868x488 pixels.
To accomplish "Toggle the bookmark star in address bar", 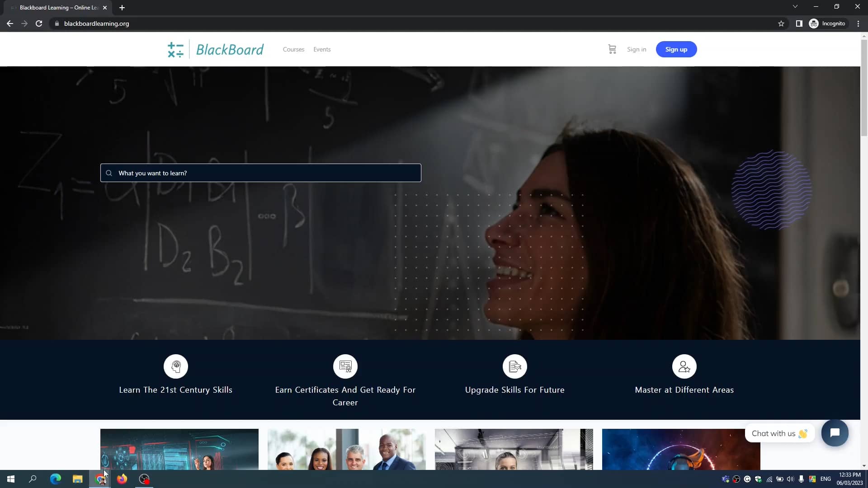I will tap(781, 23).
